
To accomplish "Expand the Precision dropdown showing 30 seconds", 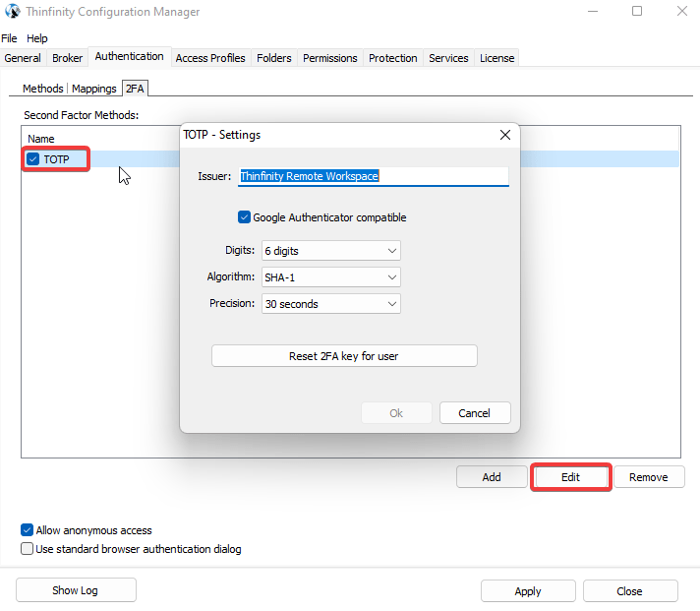I will click(x=330, y=304).
